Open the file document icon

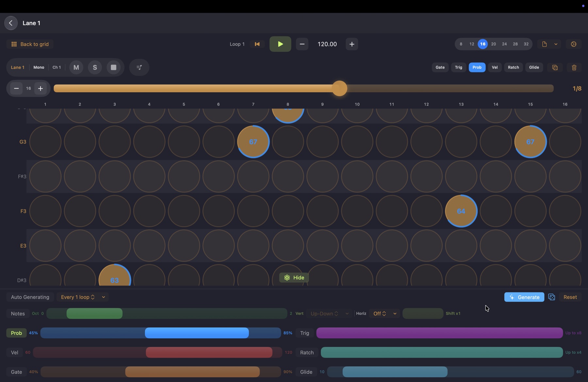click(x=544, y=44)
